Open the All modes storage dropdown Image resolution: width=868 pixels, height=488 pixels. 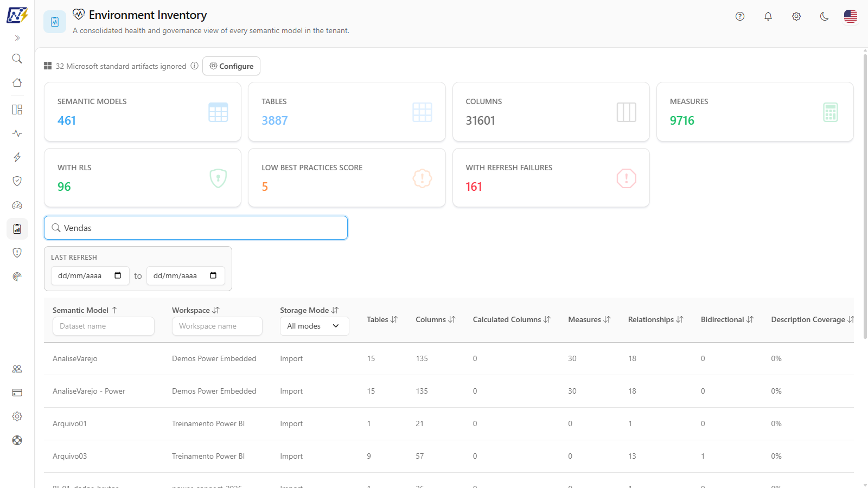click(314, 326)
